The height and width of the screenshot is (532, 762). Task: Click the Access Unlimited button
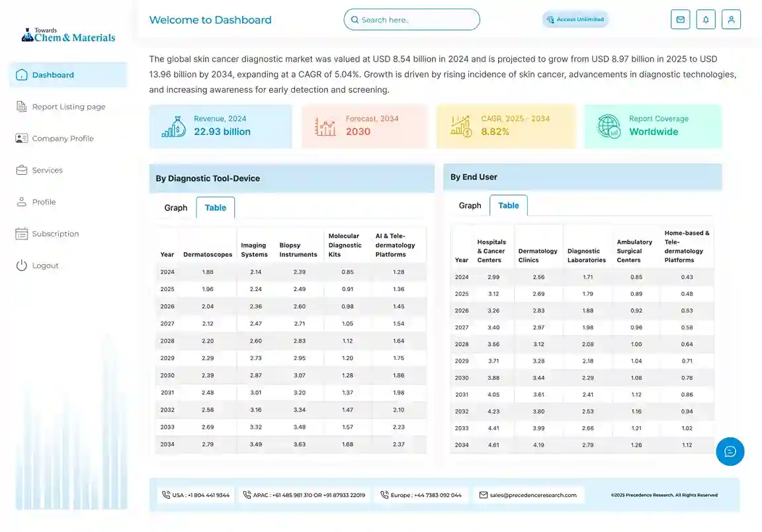pos(575,20)
